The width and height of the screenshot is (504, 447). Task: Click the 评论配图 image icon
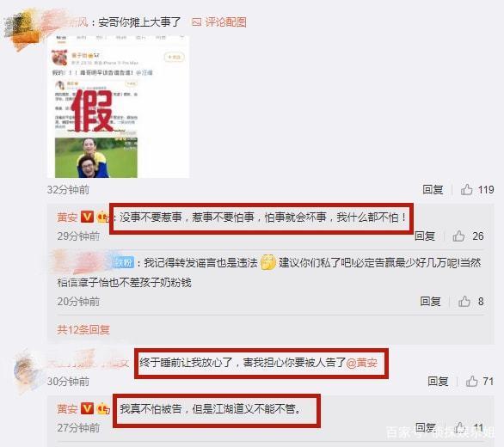click(196, 22)
